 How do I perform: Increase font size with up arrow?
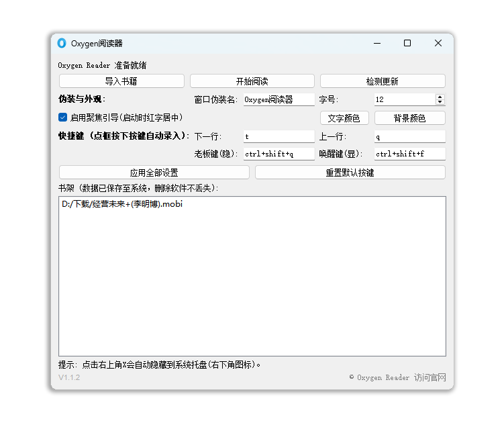(x=440, y=97)
